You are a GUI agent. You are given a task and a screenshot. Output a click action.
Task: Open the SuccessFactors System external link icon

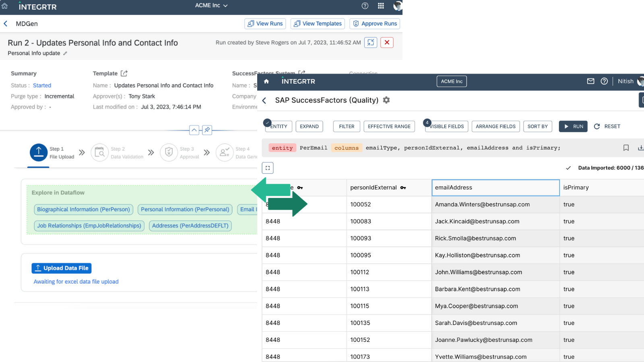301,72
